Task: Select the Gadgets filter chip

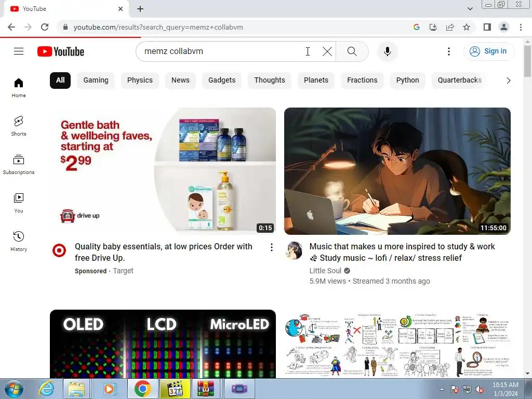Action: click(x=221, y=81)
